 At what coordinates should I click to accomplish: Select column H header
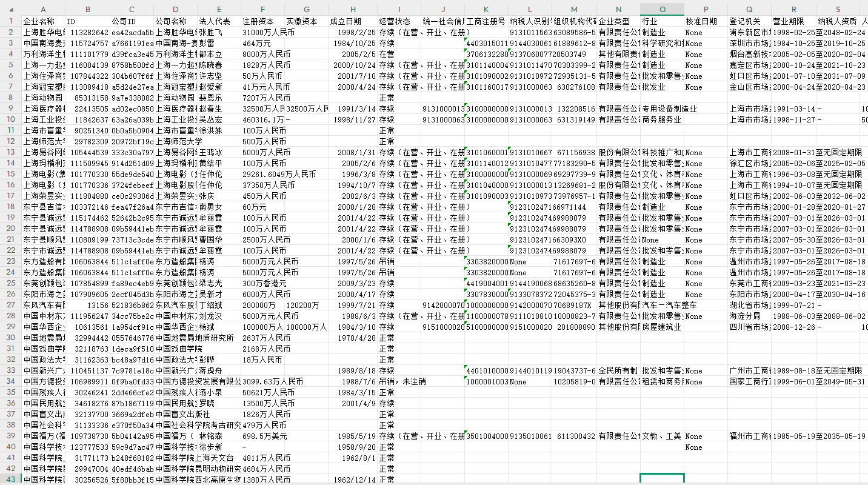[x=352, y=10]
